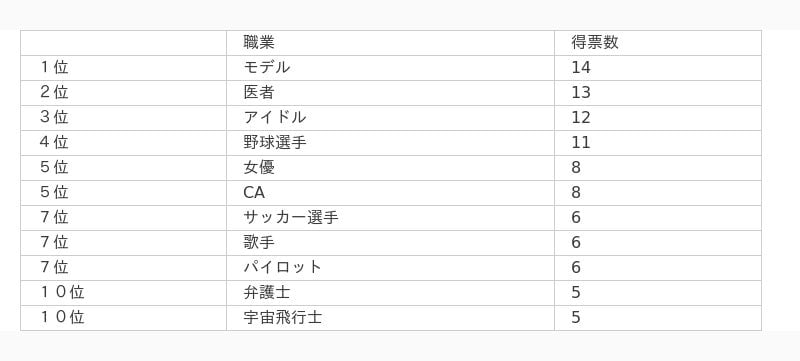The width and height of the screenshot is (800, 361).
Task: Select the vote count 13 cell
Action: (658, 93)
